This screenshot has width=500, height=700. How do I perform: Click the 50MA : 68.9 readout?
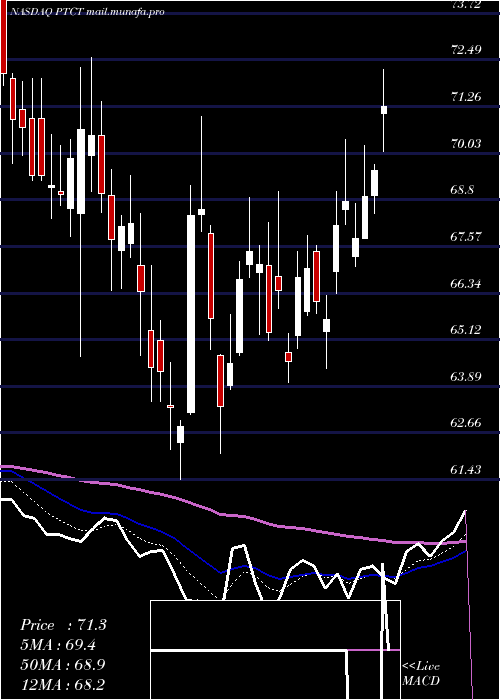tap(63, 664)
